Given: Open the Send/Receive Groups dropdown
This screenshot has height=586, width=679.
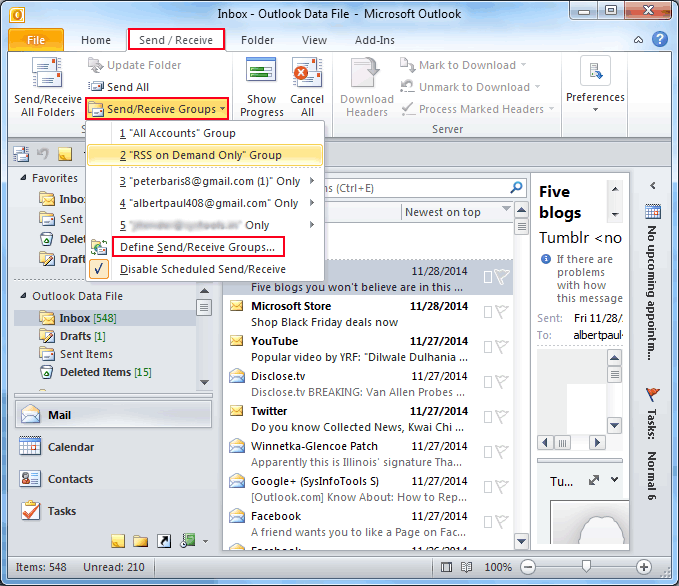Looking at the screenshot, I should 157,109.
